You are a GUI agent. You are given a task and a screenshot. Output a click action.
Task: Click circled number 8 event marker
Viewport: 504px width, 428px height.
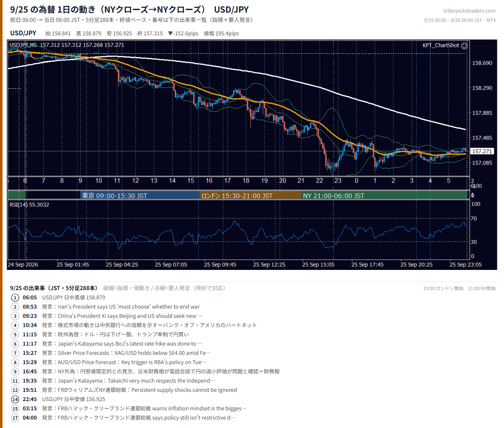15,362
